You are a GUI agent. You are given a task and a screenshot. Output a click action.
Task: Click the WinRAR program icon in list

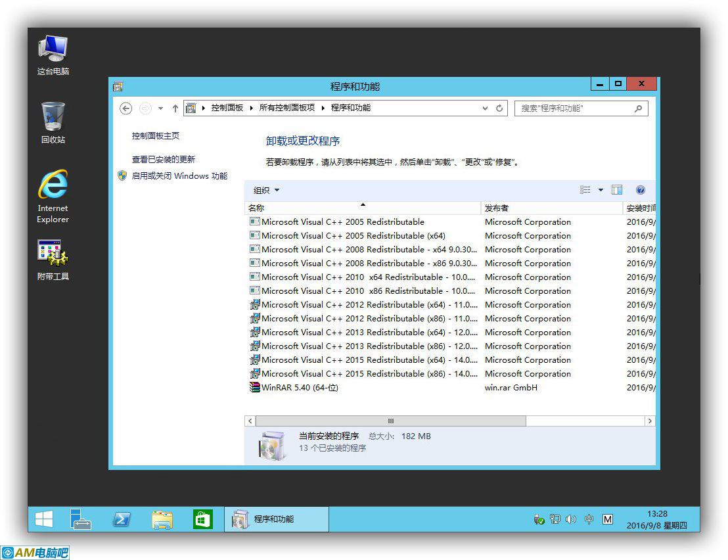(254, 387)
